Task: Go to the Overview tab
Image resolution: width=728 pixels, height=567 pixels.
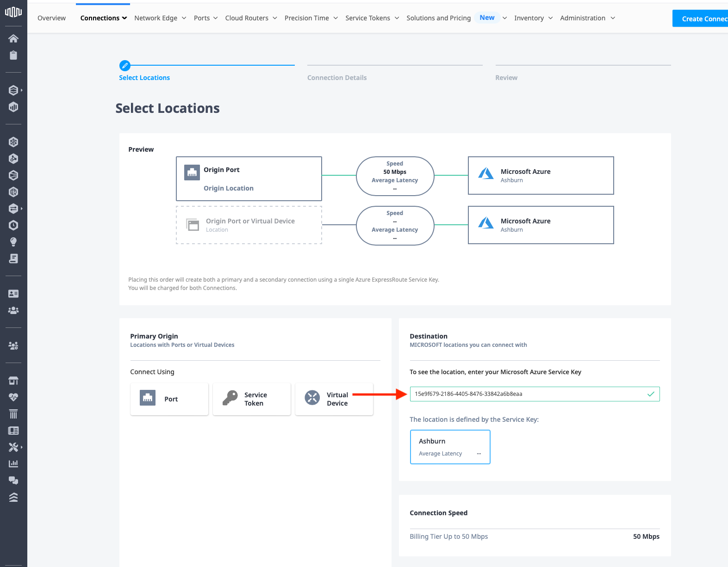Action: [x=51, y=18]
